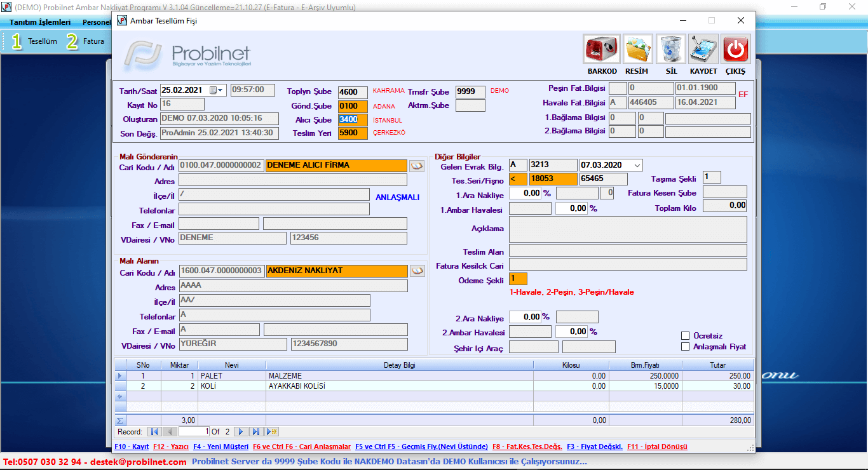This screenshot has height=470, width=868.
Task: Expand the Gelen Evrak date dropdown
Action: (x=637, y=165)
